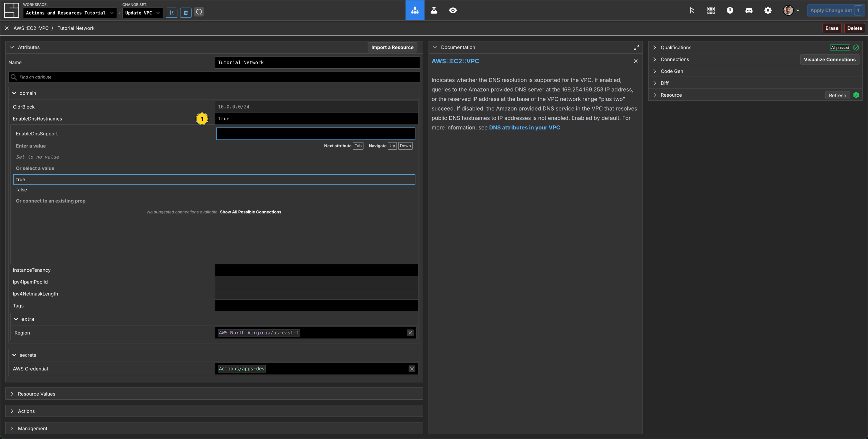
Task: Collapse the extra section
Action: pyautogui.click(x=16, y=319)
